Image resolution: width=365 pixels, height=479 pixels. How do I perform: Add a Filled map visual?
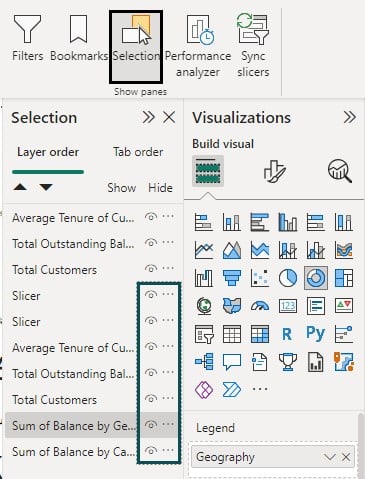[232, 306]
